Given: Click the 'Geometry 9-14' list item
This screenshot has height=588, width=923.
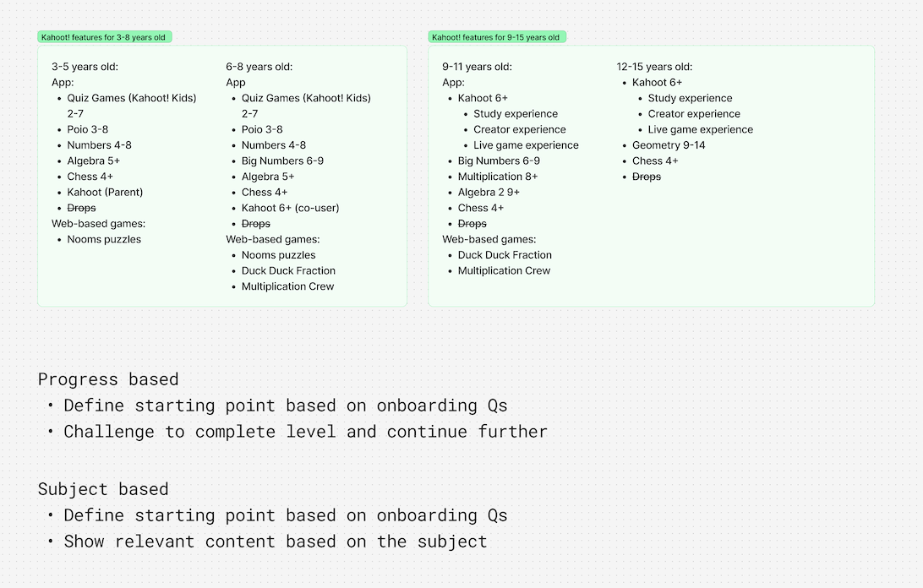Looking at the screenshot, I should [669, 145].
